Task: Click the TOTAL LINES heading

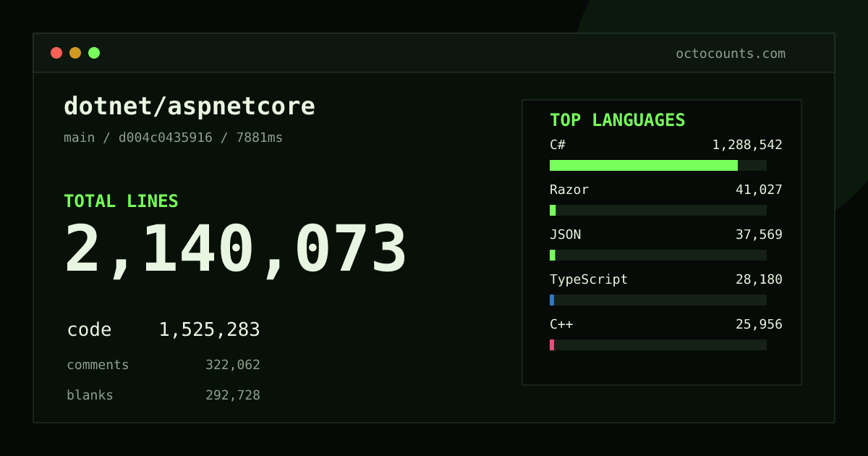Action: [121, 201]
